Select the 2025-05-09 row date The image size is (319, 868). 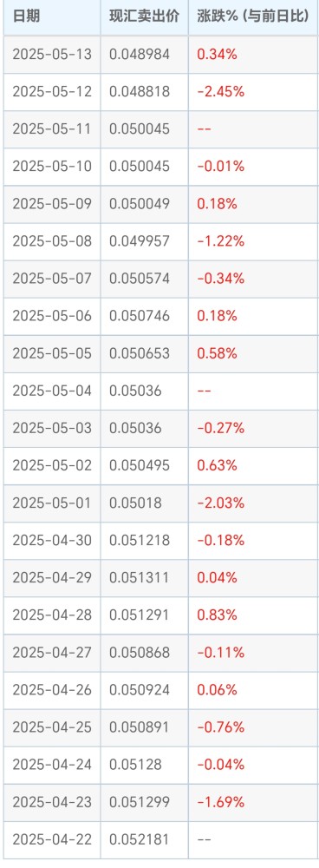tap(52, 204)
